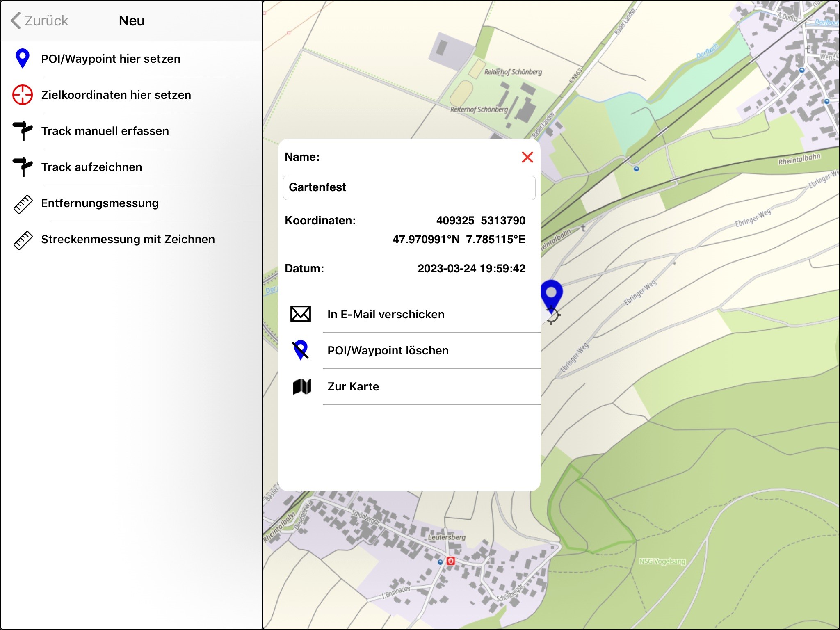The width and height of the screenshot is (840, 630).
Task: Open 'POI/Waypoint hier setzen' from the list
Action: (x=110, y=59)
